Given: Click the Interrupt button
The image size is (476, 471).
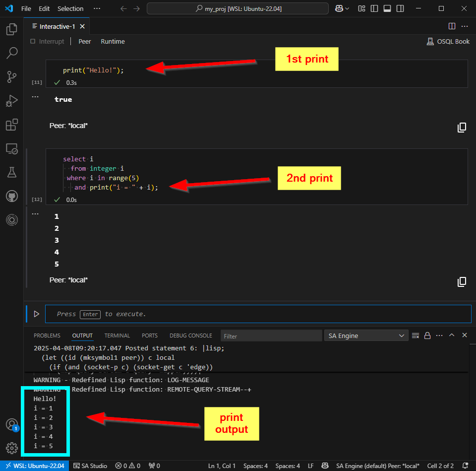Looking at the screenshot, I should coord(48,41).
